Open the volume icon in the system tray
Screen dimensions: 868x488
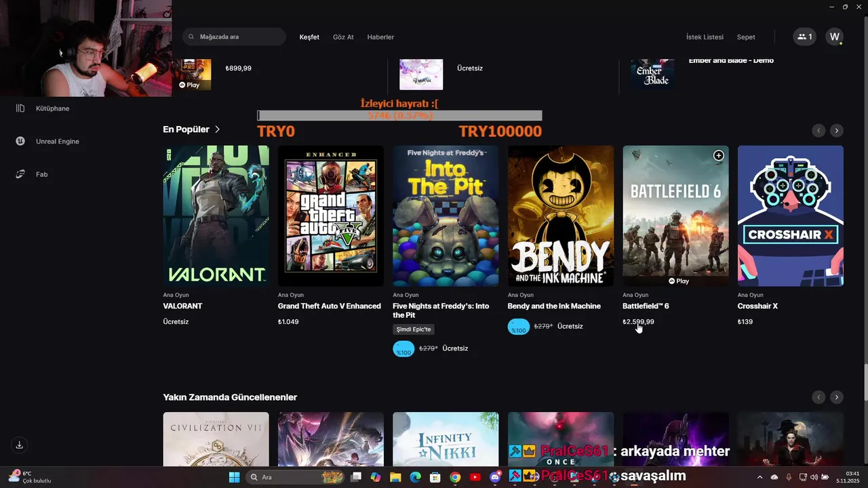(x=814, y=477)
